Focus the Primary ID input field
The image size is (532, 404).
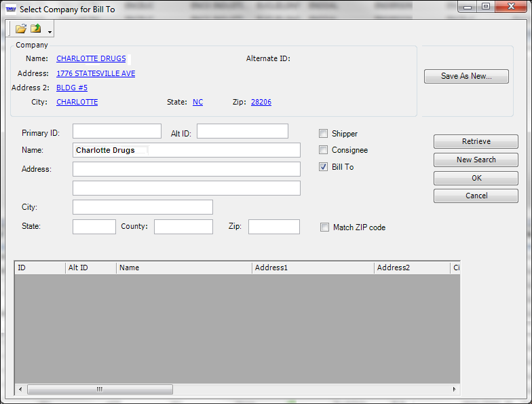pos(117,131)
